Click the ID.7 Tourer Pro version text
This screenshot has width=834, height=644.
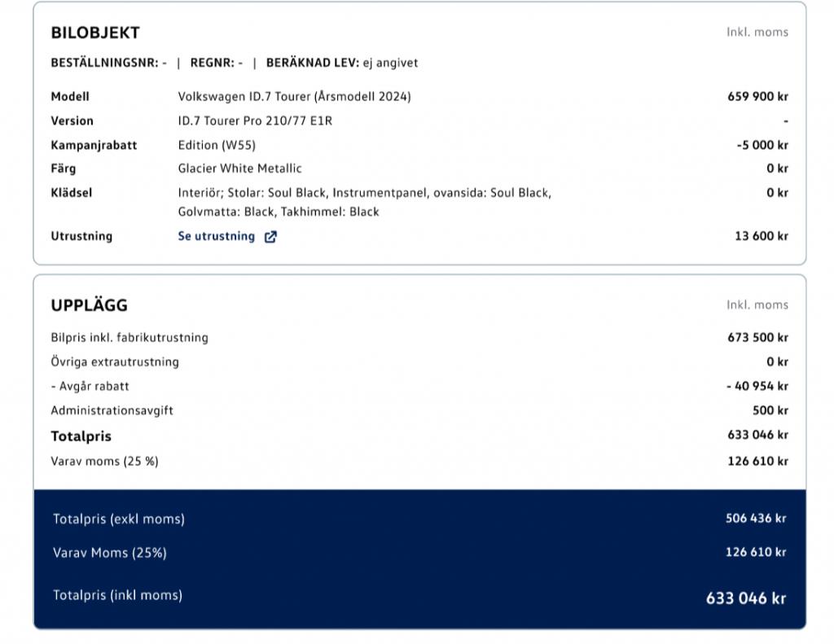tap(255, 120)
